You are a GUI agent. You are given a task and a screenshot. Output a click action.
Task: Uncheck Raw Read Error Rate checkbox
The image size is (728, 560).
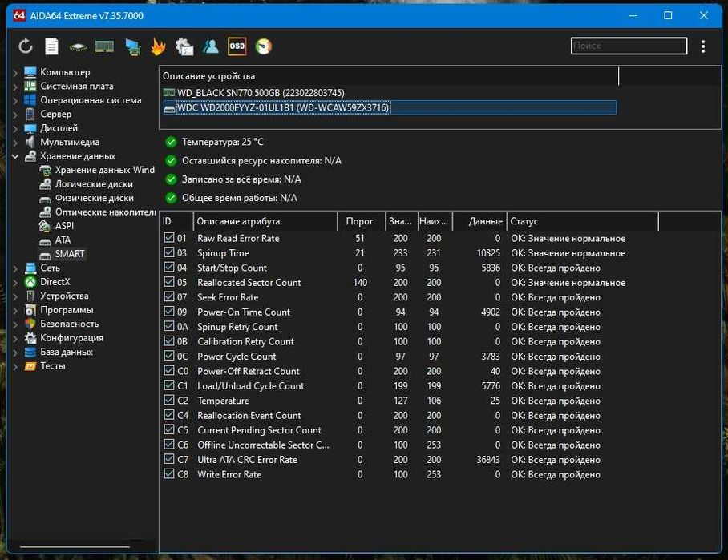[169, 238]
